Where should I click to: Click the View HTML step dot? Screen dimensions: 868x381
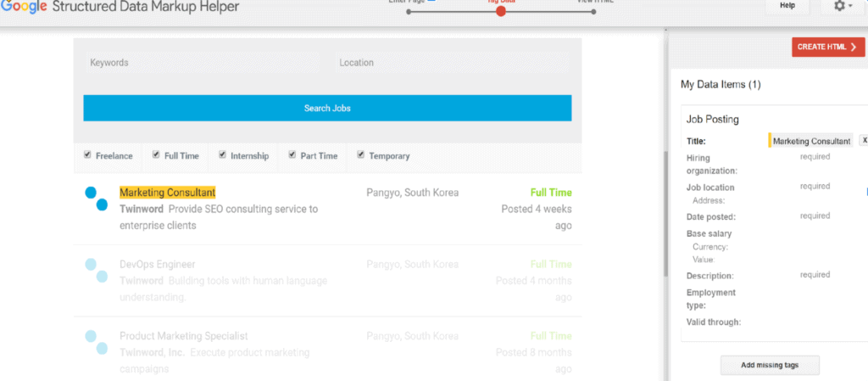(x=593, y=11)
